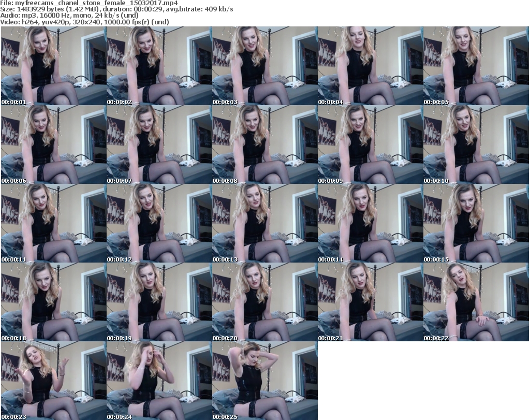Click the Audio mp3 info line
The width and height of the screenshot is (530, 420).
[x=69, y=16]
